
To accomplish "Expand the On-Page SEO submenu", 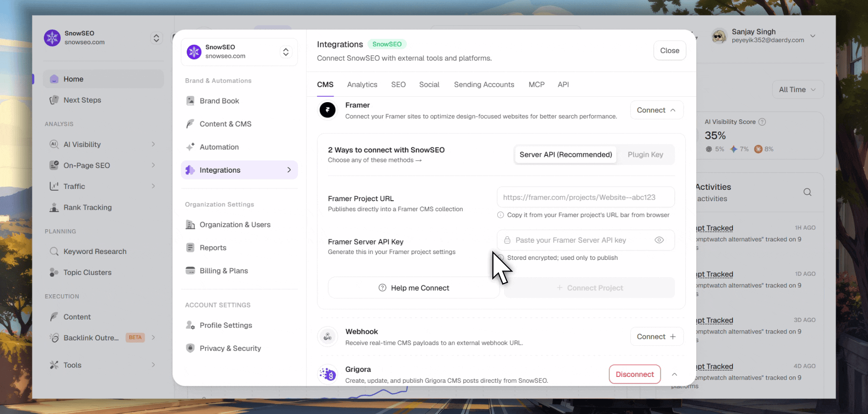I will 153,165.
